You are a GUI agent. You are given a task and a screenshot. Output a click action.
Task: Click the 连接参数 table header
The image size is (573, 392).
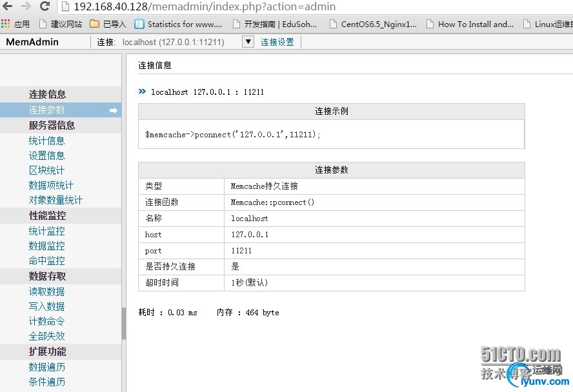point(332,170)
